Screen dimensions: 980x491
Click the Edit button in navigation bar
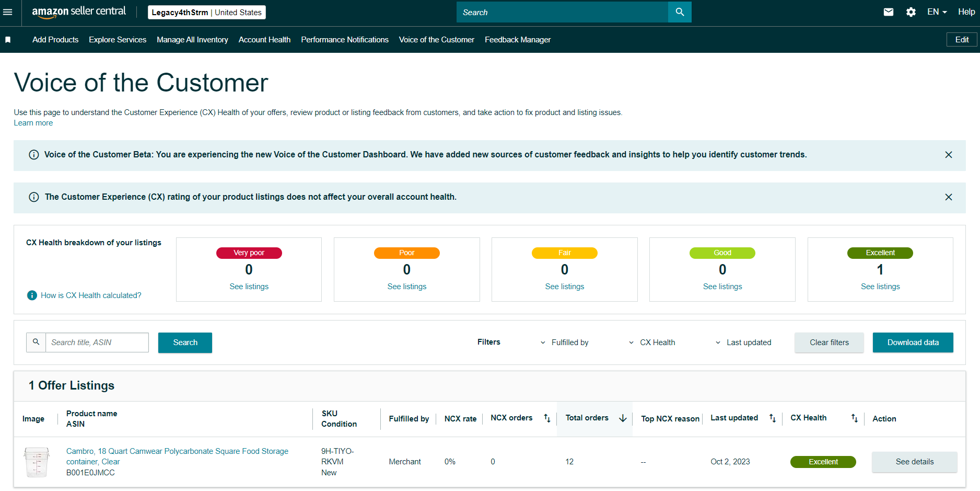(x=962, y=40)
